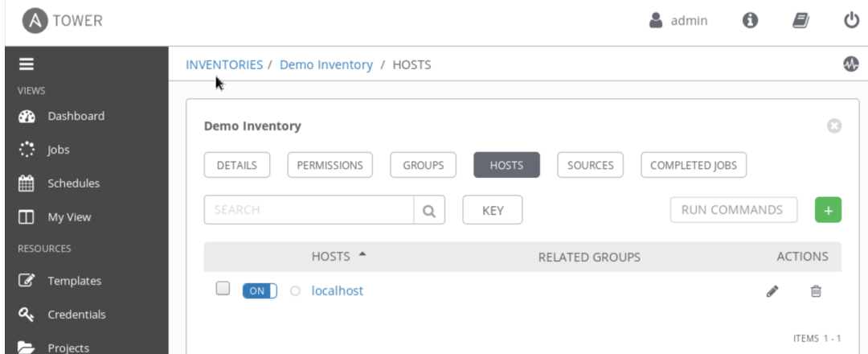Click the My View columns icon
Image resolution: width=868 pixels, height=354 pixels.
[27, 217]
